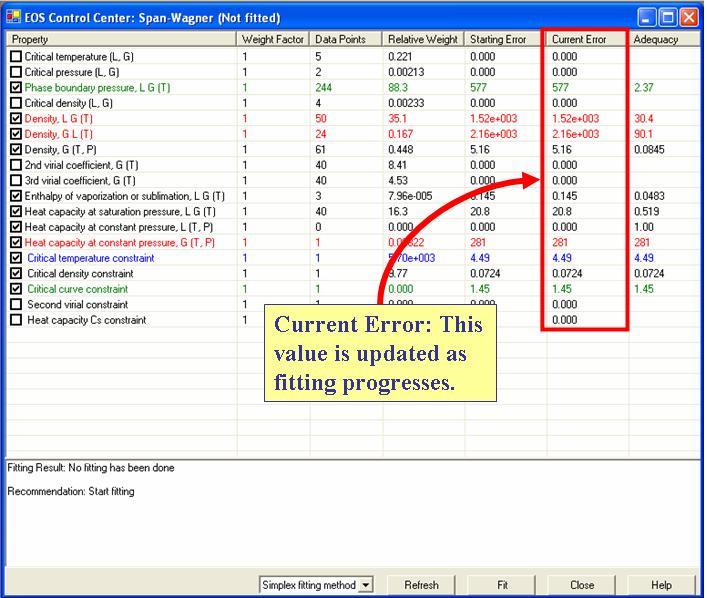The height and width of the screenshot is (598, 707).
Task: Uncheck the Density, G (T, P) property
Action: click(x=15, y=150)
